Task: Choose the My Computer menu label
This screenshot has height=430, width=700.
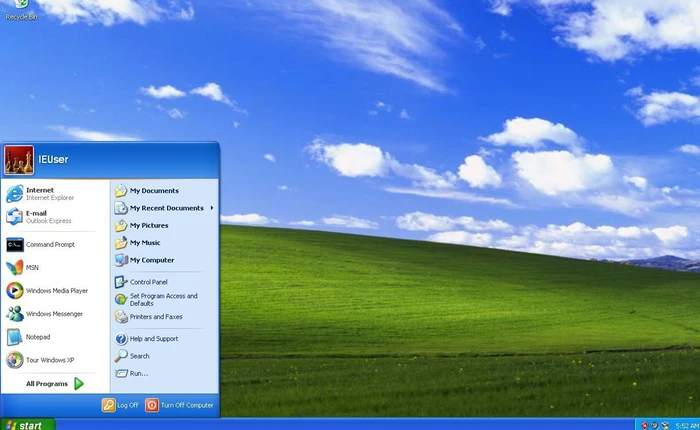Action: point(152,260)
